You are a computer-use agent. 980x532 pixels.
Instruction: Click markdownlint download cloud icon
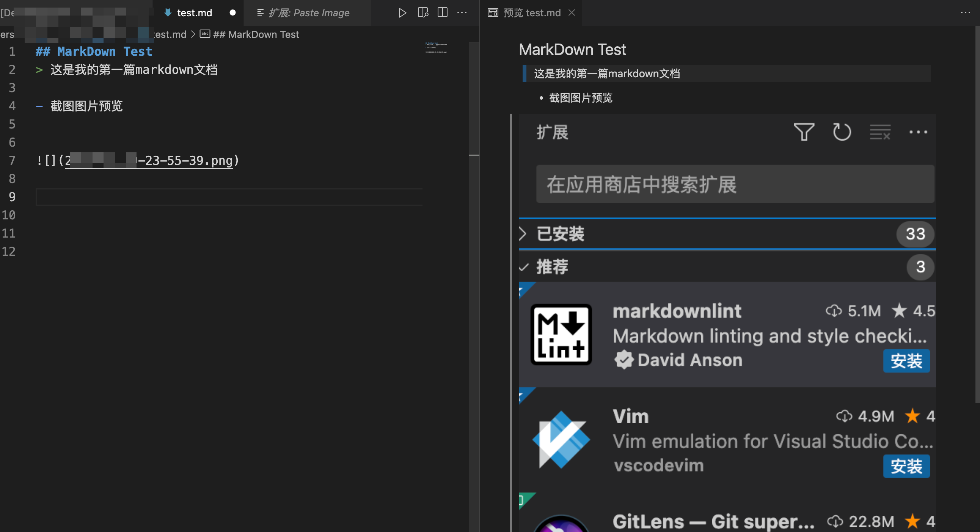(834, 311)
